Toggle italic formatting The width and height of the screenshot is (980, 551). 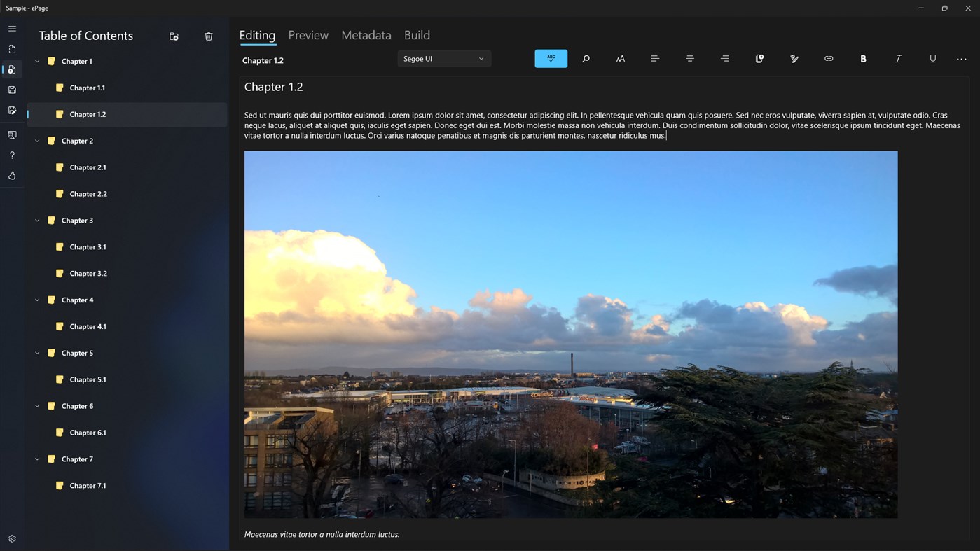pos(897,59)
